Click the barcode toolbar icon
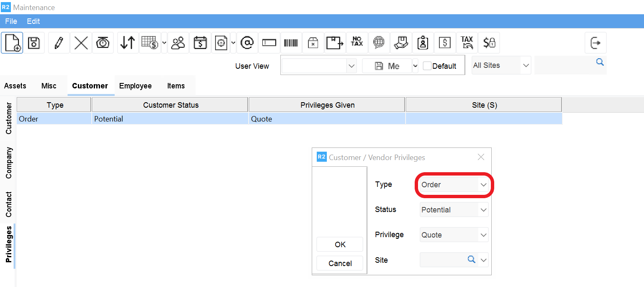The width and height of the screenshot is (644, 287). tap(291, 43)
